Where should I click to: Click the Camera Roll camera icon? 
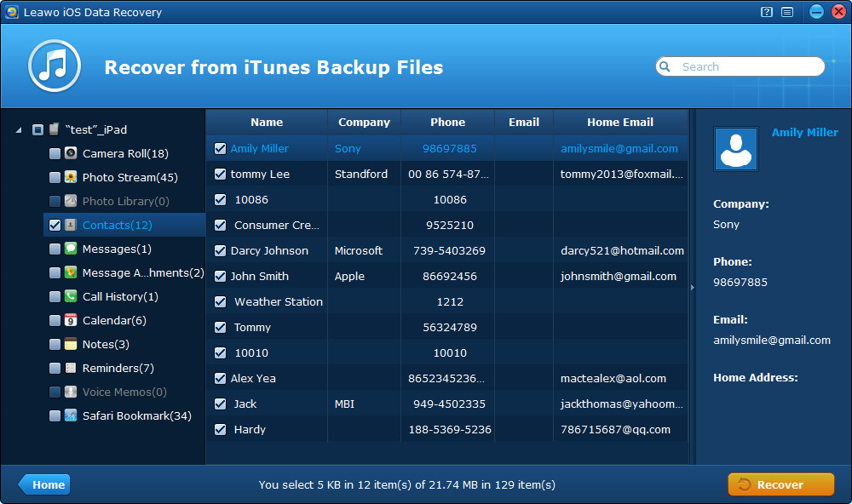pos(71,153)
